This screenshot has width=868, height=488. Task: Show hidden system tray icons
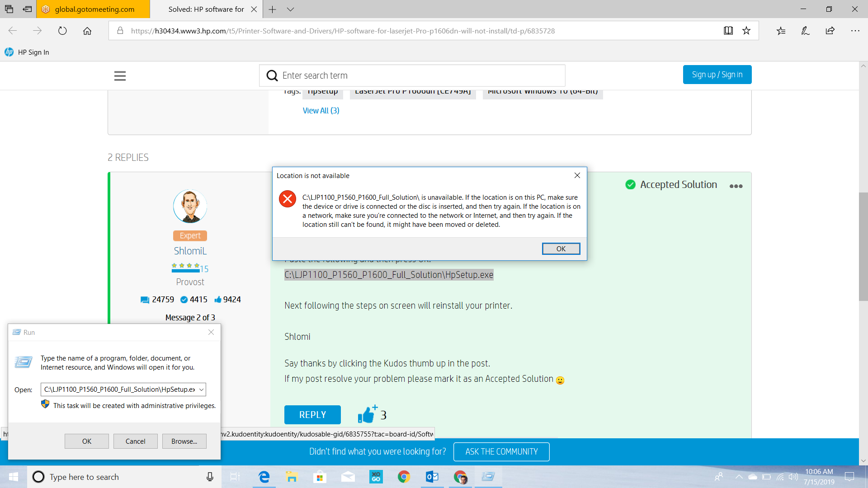click(x=739, y=477)
